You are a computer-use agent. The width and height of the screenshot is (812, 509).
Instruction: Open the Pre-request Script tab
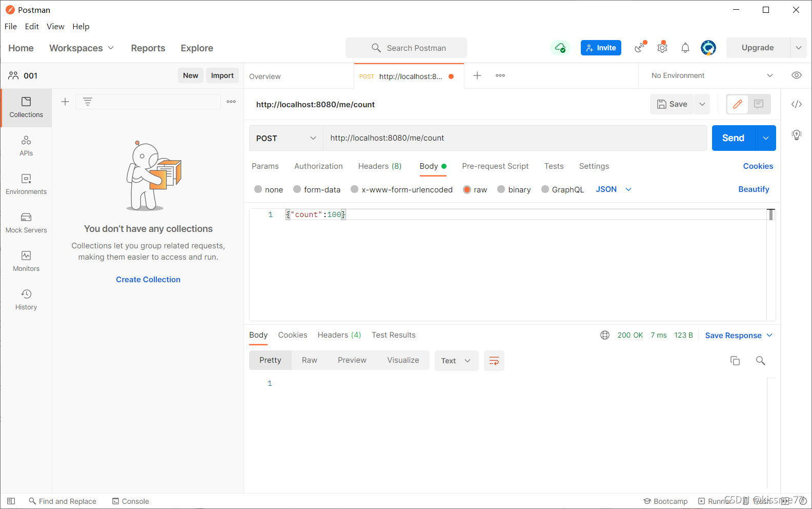coord(495,166)
